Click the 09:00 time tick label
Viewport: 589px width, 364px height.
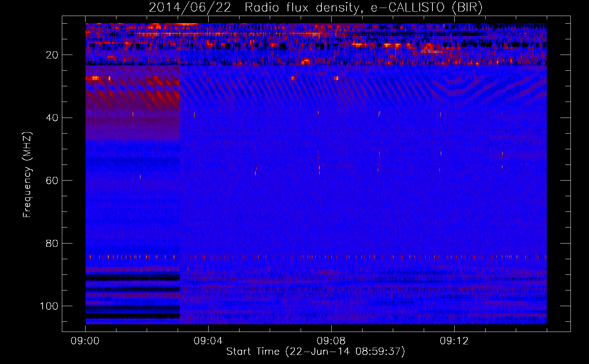pos(85,341)
